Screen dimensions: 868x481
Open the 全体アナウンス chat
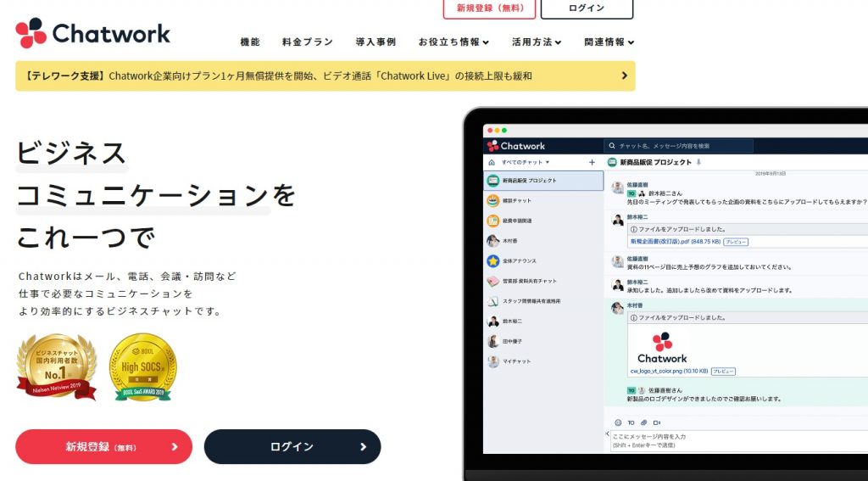point(543,261)
